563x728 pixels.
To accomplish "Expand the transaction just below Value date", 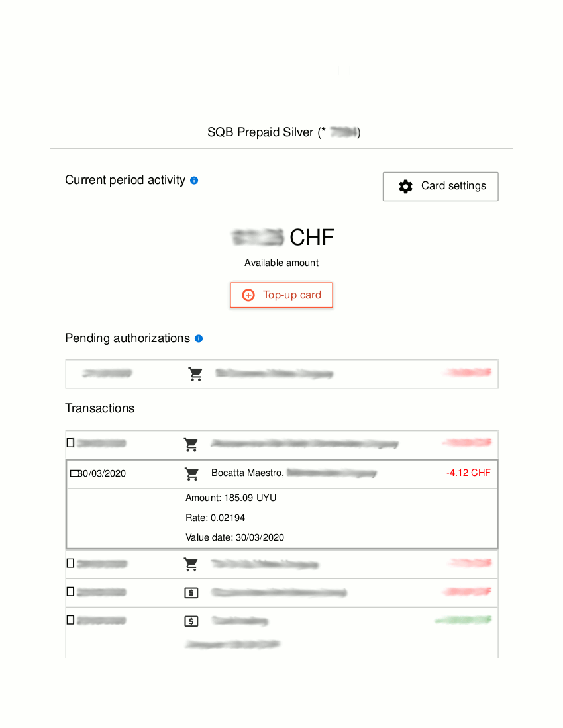I will (x=71, y=563).
